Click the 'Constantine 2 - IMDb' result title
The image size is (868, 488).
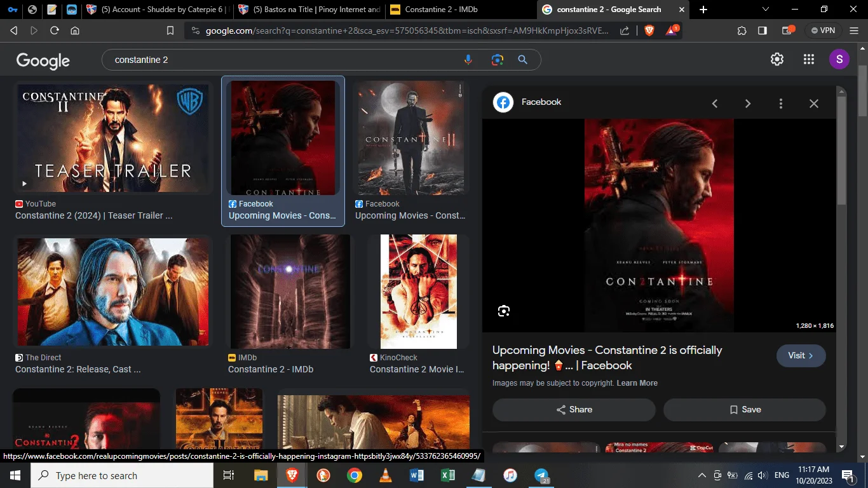(x=271, y=369)
